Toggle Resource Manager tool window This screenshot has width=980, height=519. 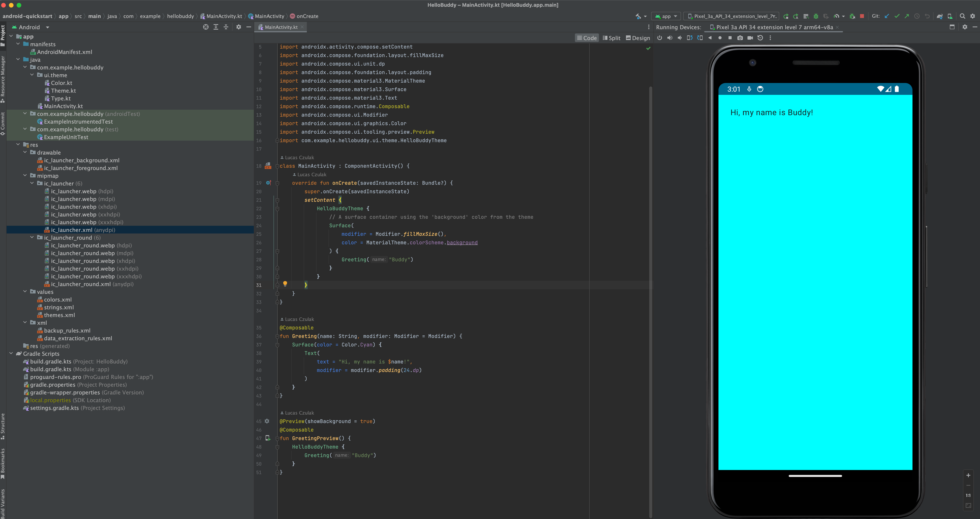[3, 80]
